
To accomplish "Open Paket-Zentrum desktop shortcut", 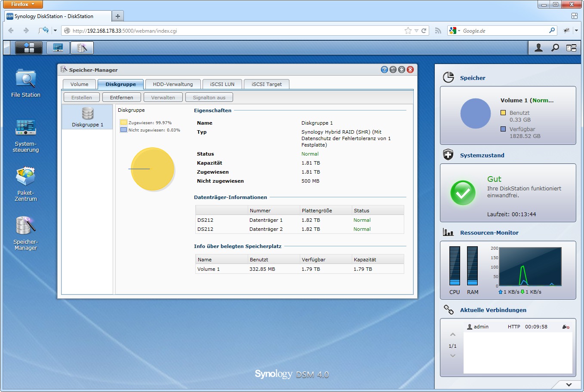I will tap(26, 184).
